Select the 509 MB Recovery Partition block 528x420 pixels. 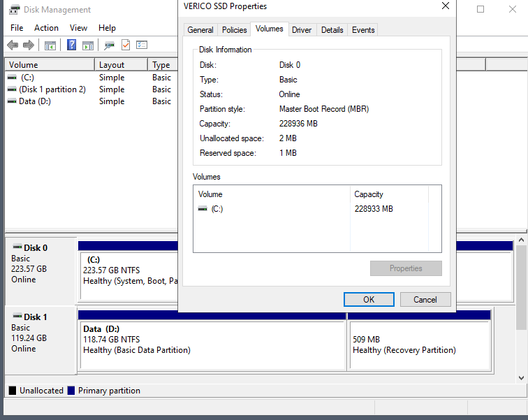(420, 345)
